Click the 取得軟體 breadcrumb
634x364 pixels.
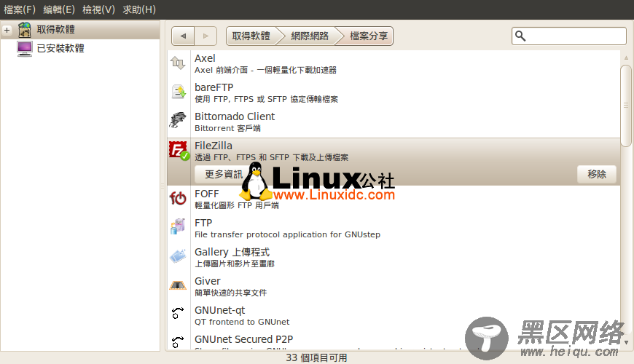(251, 36)
